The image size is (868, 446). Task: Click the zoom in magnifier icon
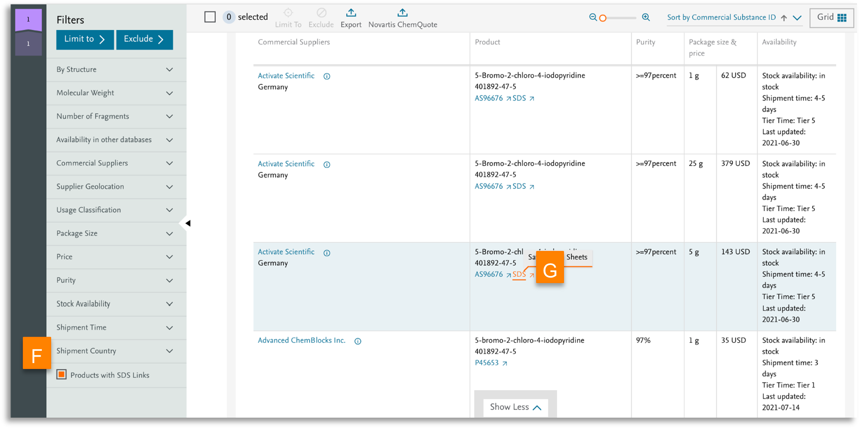pos(646,17)
